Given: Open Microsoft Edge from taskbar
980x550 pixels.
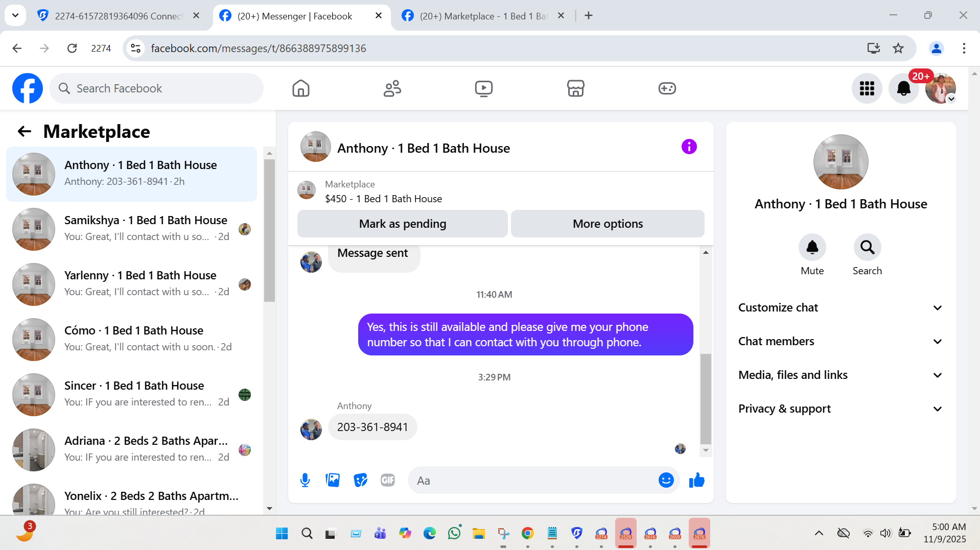Looking at the screenshot, I should point(430,533).
